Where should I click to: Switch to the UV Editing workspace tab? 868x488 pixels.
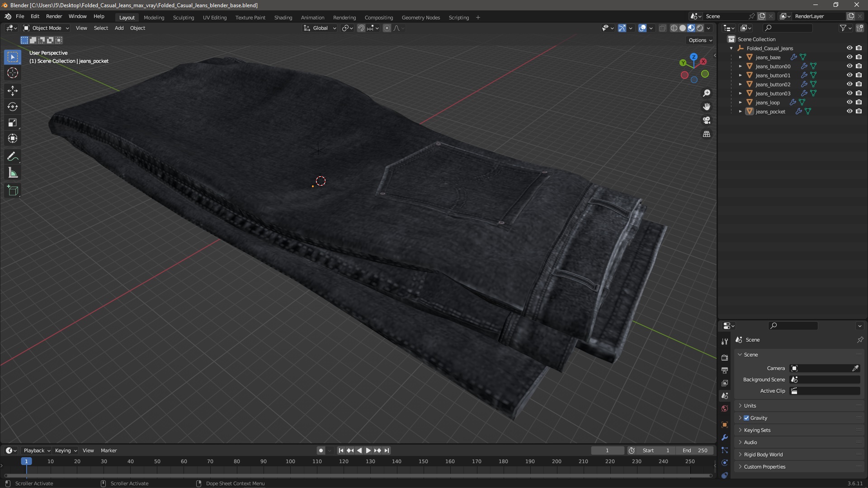214,18
